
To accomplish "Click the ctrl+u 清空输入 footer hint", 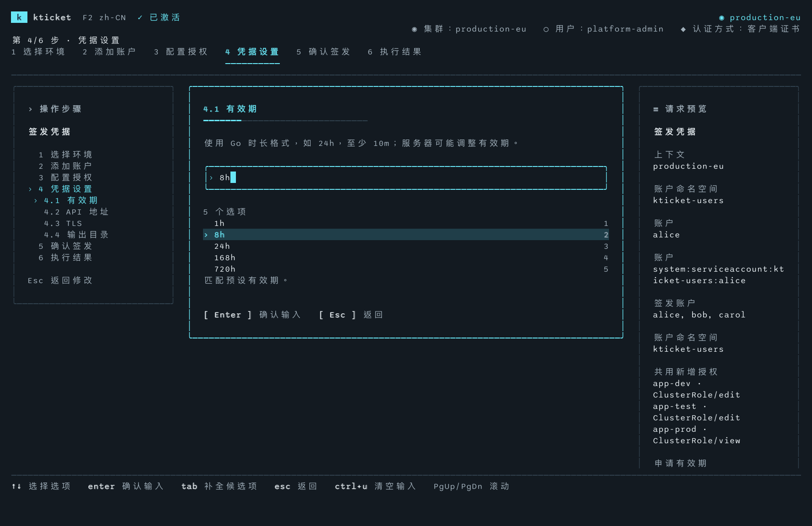I will 376,486.
